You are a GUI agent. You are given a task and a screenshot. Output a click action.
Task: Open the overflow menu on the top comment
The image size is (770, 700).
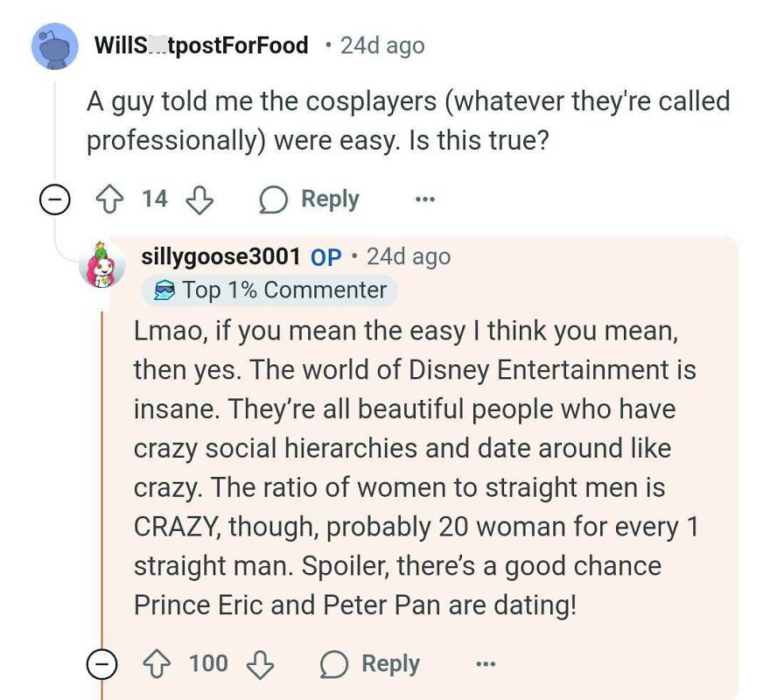point(423,199)
